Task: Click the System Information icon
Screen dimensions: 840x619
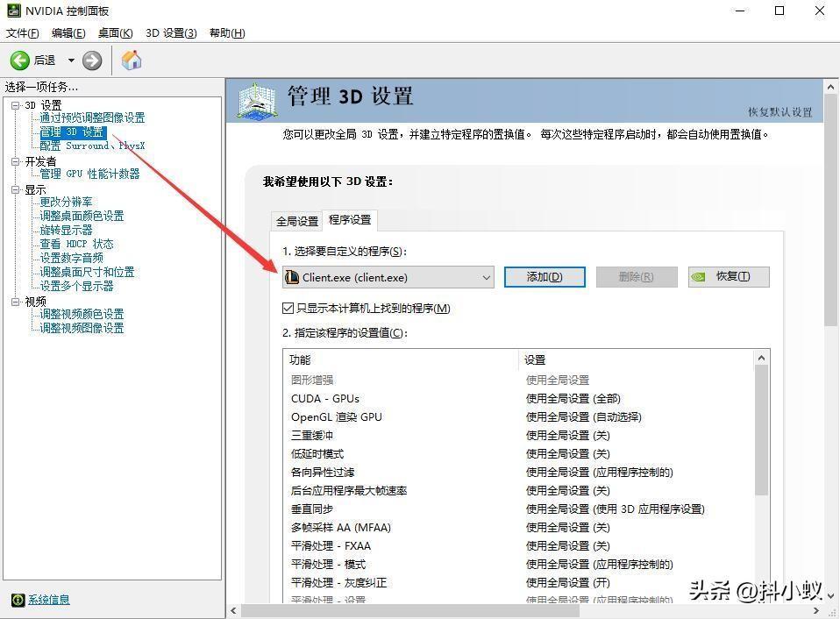Action: coord(18,600)
